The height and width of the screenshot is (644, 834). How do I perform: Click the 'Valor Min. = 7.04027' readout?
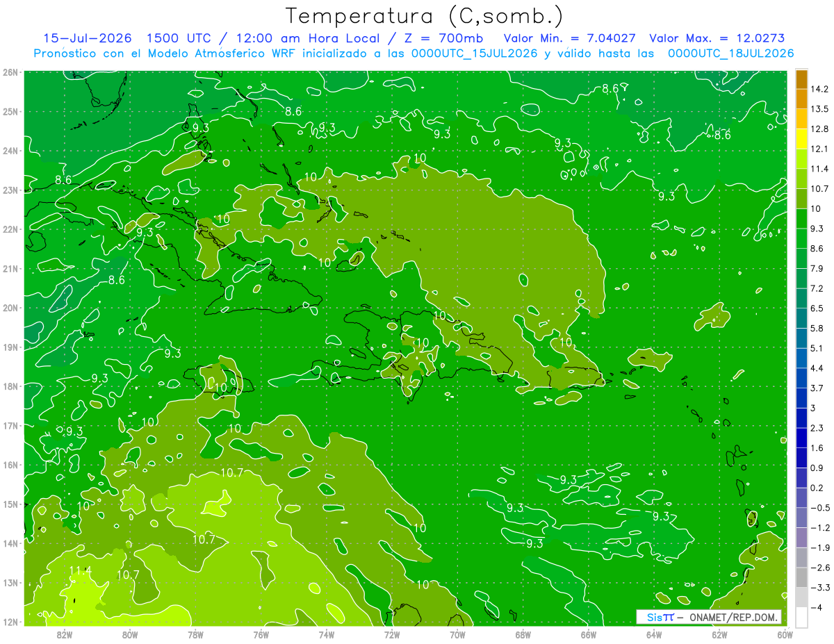(x=570, y=38)
